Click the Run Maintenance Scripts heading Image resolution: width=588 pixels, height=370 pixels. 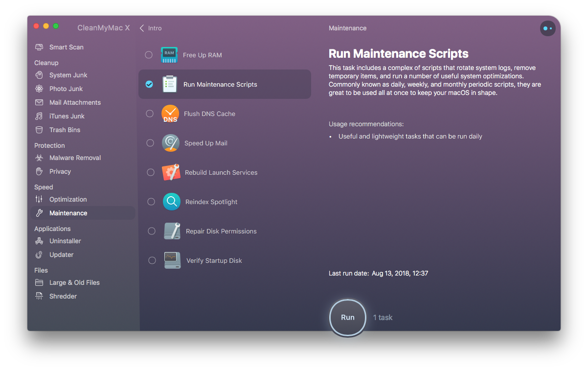coord(399,54)
